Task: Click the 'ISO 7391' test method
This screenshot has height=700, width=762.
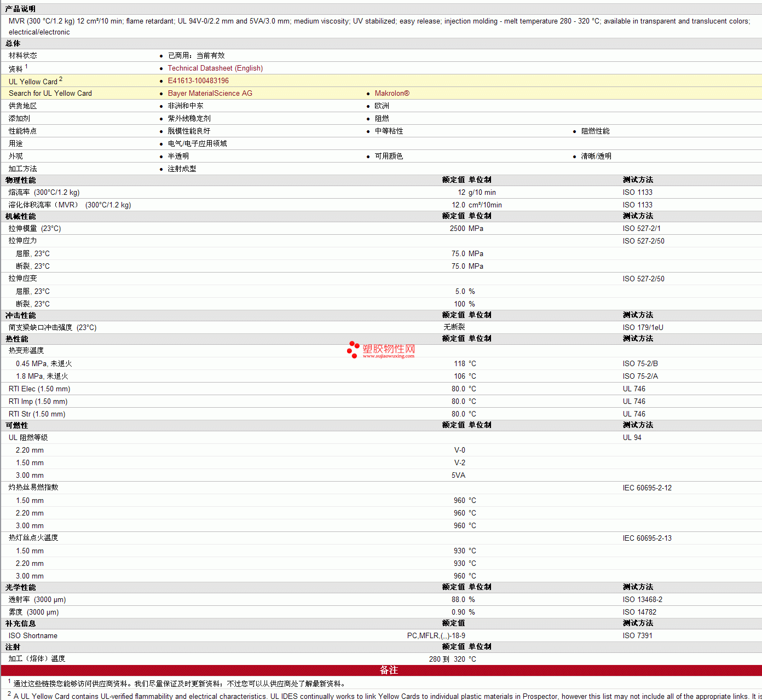Action: click(x=637, y=636)
